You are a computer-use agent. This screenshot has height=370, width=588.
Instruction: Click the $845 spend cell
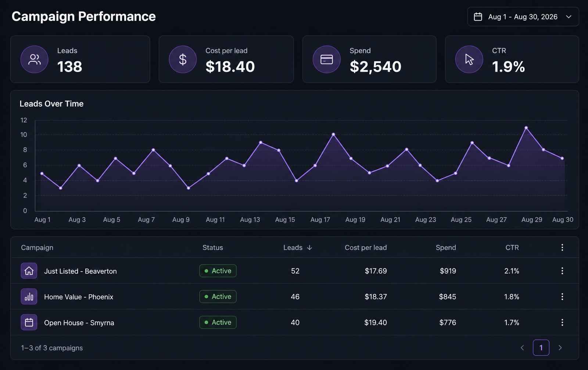point(447,297)
